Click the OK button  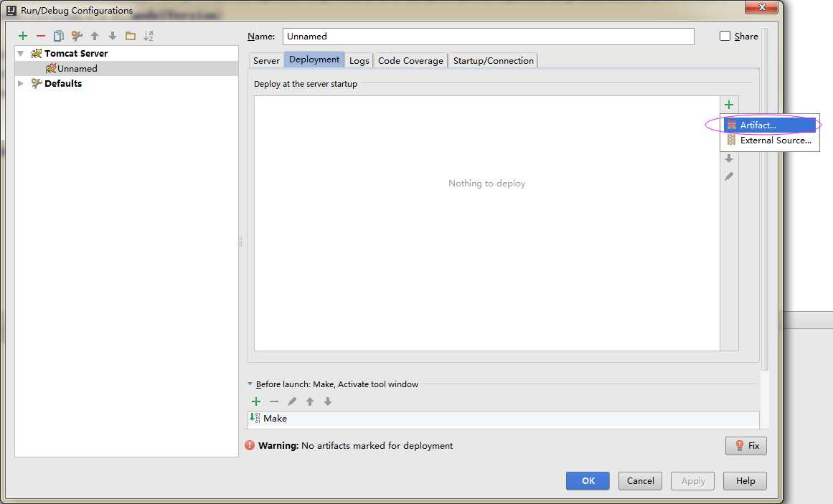(588, 480)
